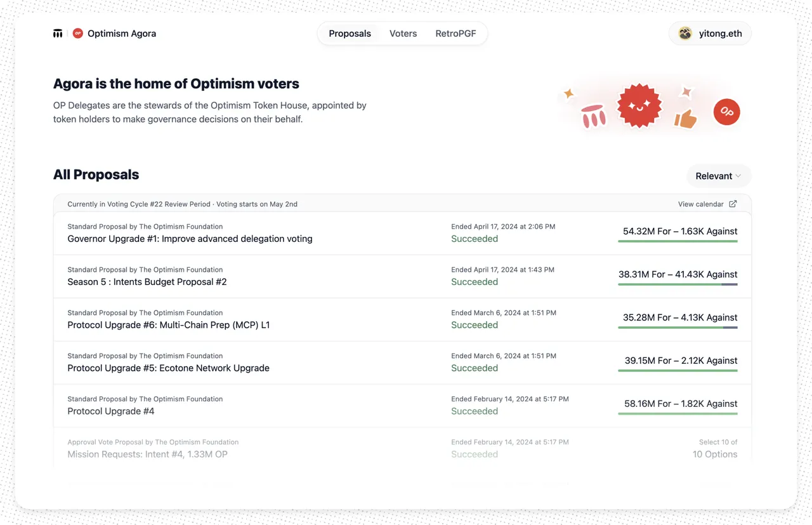Click the 39.15M For – 2.12K Against tally
Viewport: 812px width, 525px height.
coord(681,361)
